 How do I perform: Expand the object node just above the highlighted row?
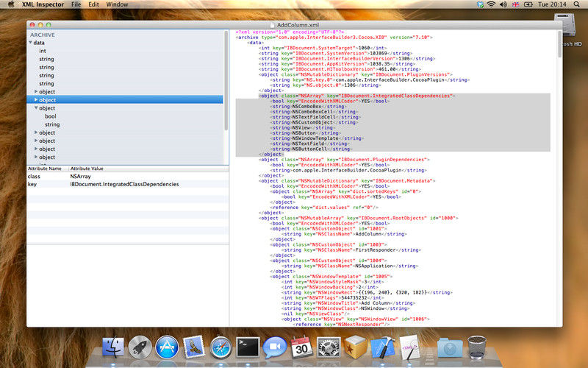tap(36, 91)
